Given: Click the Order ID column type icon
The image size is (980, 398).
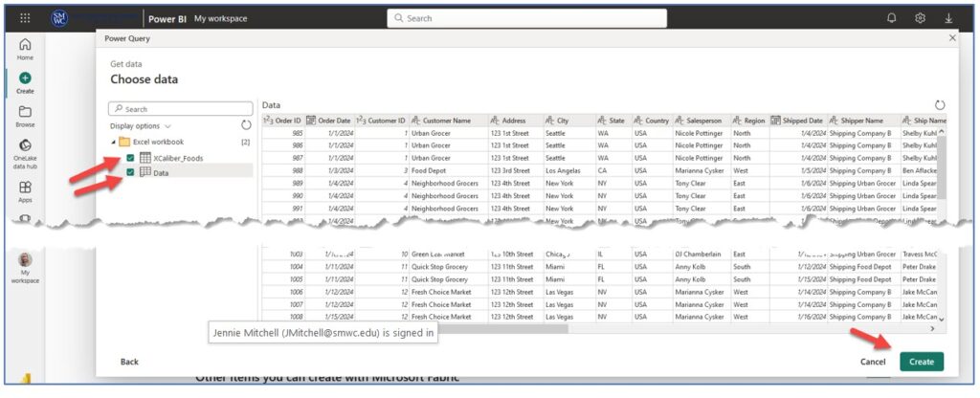Looking at the screenshot, I should point(268,121).
